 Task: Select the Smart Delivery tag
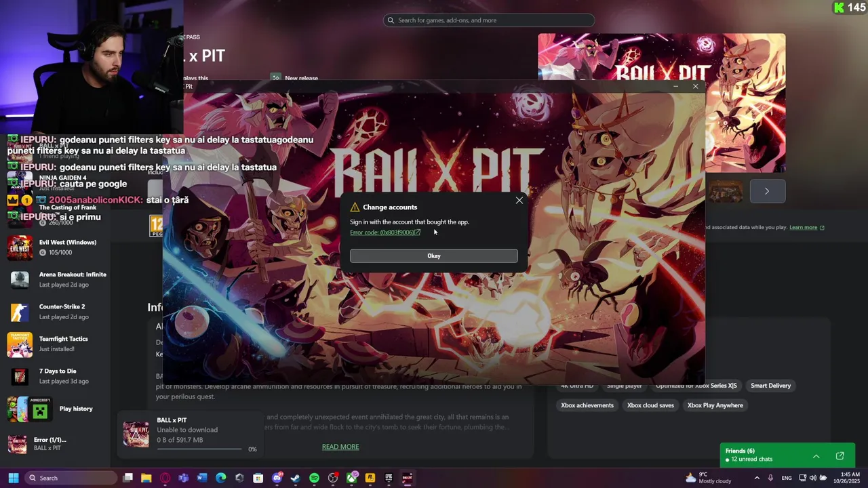[x=770, y=386]
